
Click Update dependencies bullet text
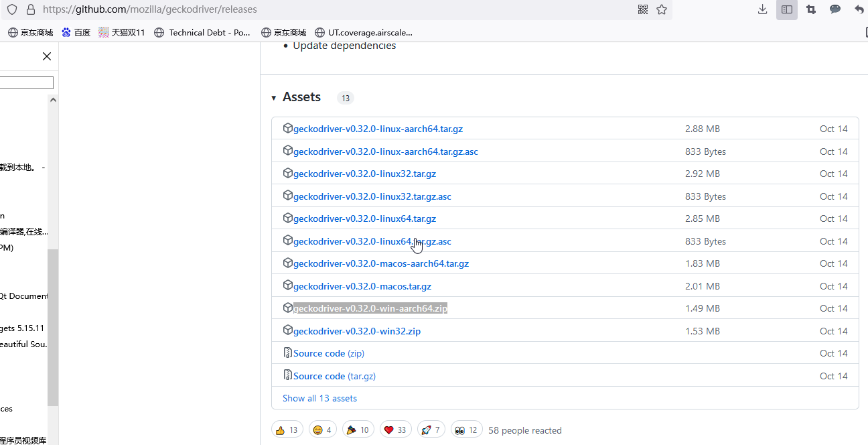click(x=344, y=46)
